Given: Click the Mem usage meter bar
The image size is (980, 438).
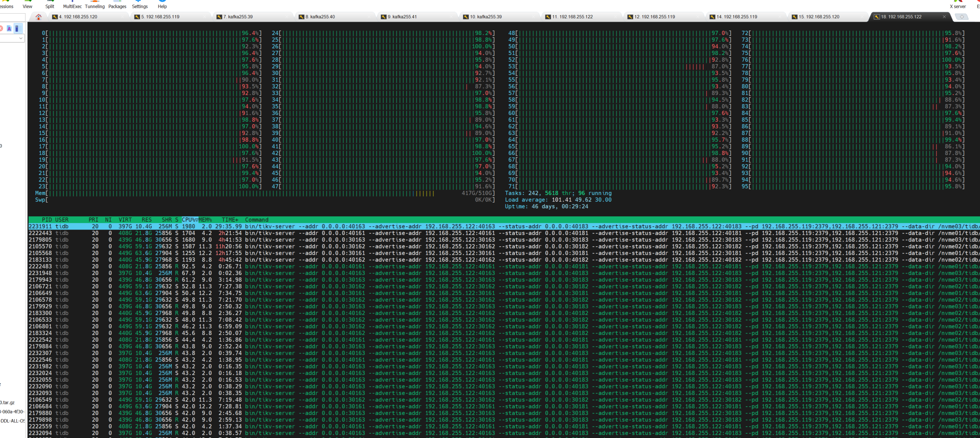Looking at the screenshot, I should click(265, 193).
